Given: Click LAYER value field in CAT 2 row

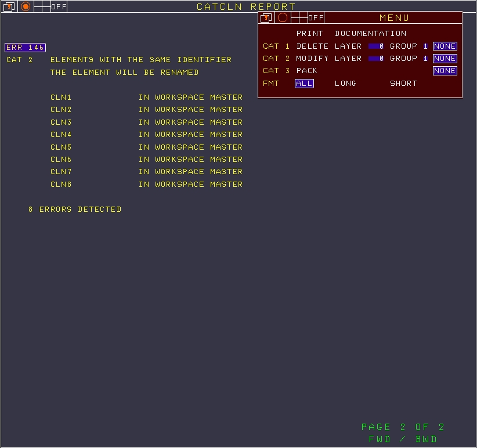Looking at the screenshot, I should coord(375,59).
